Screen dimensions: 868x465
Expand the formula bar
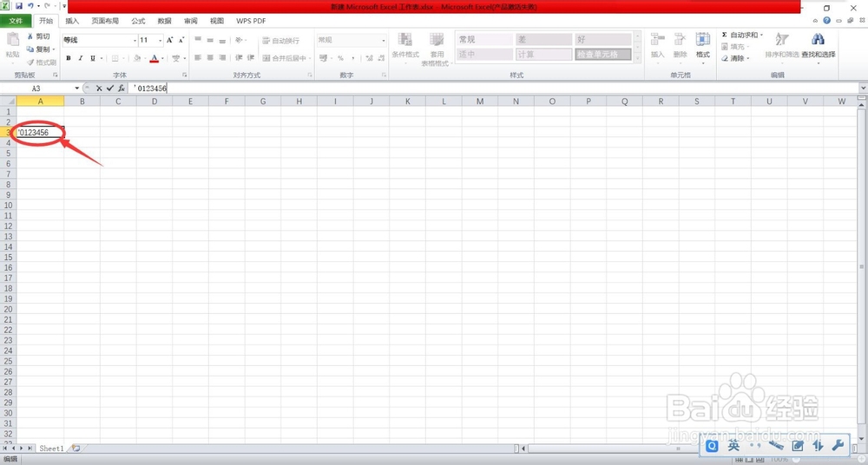pos(863,88)
